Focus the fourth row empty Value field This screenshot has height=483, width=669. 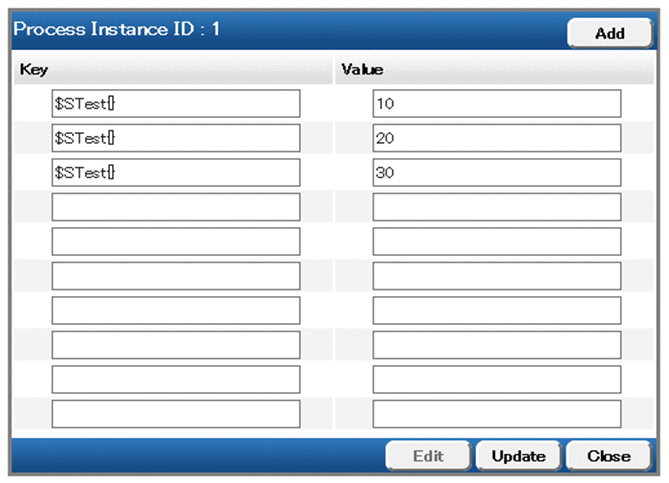pos(496,207)
